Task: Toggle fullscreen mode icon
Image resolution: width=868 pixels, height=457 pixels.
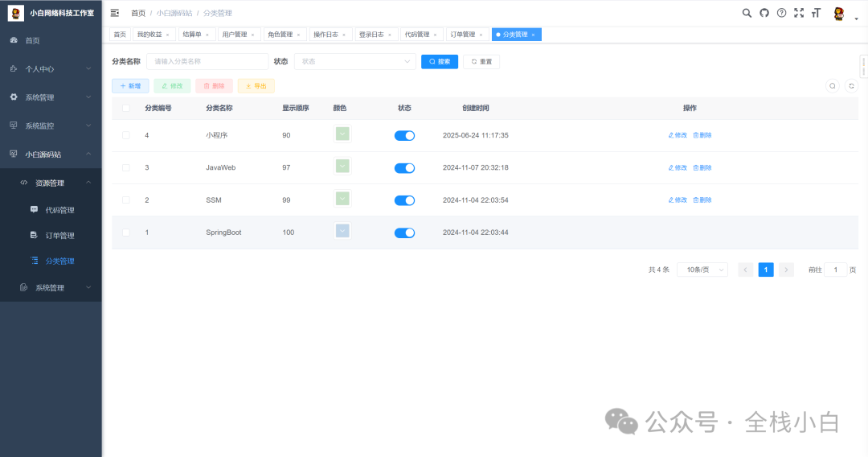Action: pos(799,13)
